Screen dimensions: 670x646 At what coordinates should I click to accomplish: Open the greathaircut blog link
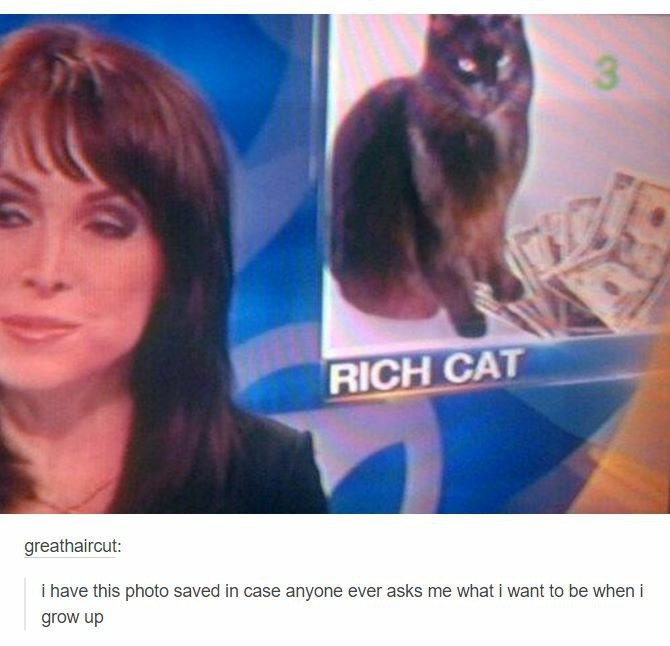tap(73, 546)
